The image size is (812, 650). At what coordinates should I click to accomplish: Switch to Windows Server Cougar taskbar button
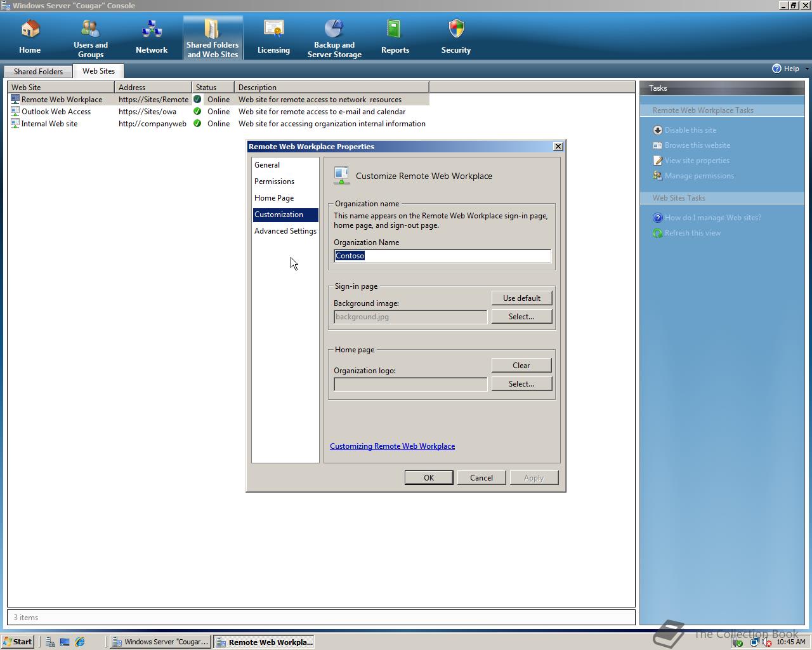[x=160, y=642]
